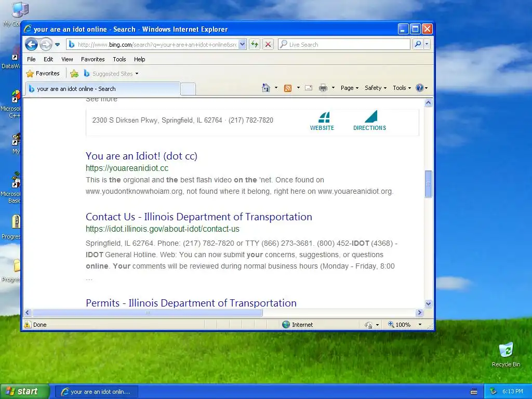Click idot.illinois.gov contact-us URL

click(163, 229)
